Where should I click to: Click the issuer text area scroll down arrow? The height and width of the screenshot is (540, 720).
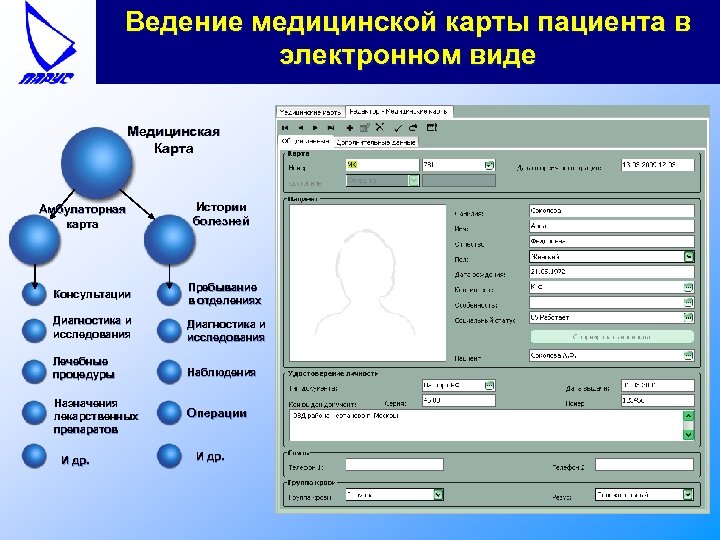(688, 434)
